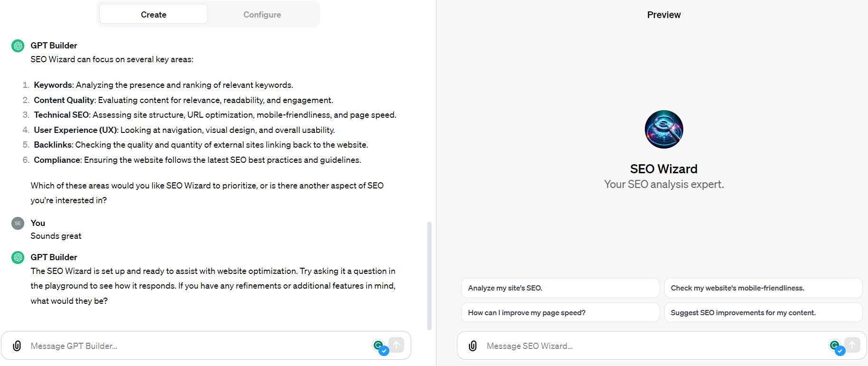Viewport: 868px width, 366px height.
Task: Click the Message GPT Builder text field
Action: pos(199,346)
